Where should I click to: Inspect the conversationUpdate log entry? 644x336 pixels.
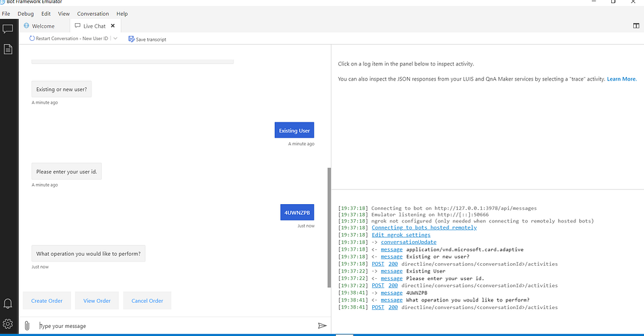pyautogui.click(x=409, y=242)
